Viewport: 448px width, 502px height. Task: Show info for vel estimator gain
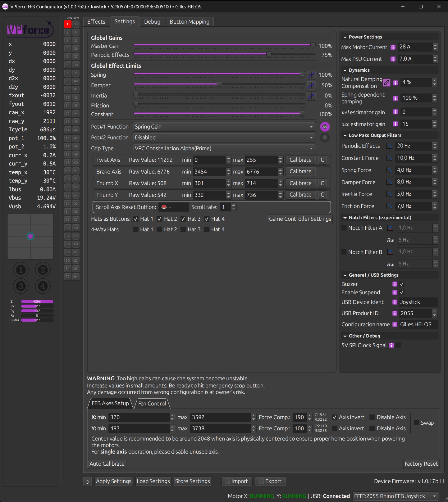[395, 112]
